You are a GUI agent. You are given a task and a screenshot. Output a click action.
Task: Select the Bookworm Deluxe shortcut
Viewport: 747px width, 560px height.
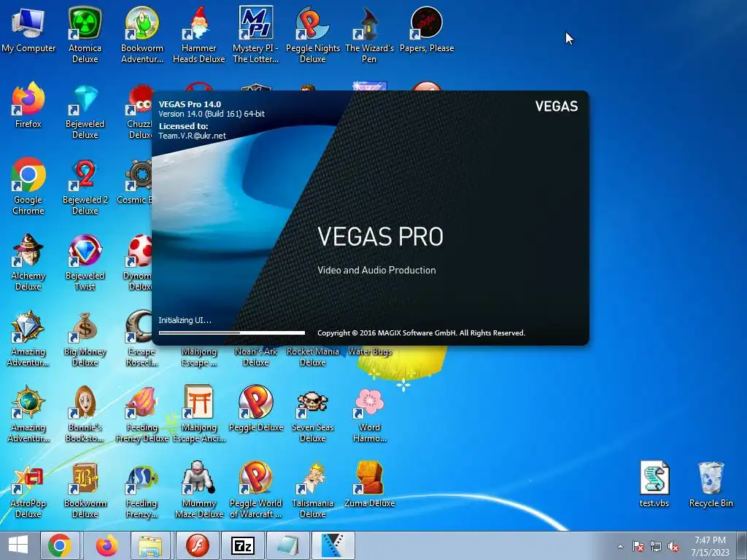pos(85,491)
